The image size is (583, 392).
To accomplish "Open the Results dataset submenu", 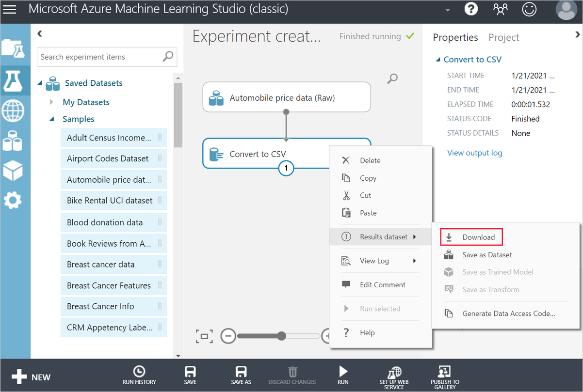I will pyautogui.click(x=381, y=237).
